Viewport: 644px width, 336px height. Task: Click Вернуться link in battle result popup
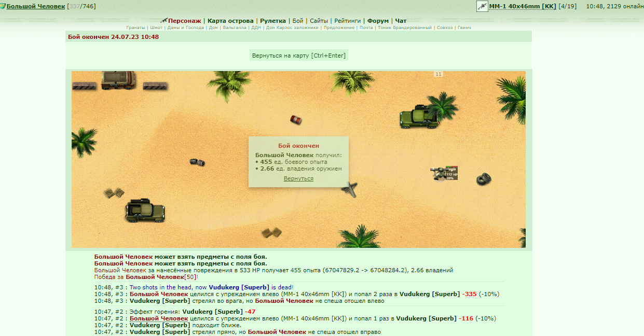[298, 178]
